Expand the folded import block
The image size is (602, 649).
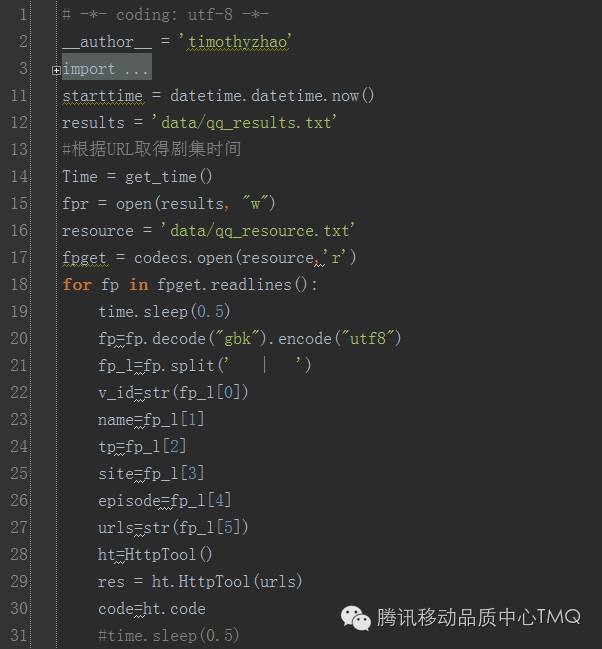(56, 71)
